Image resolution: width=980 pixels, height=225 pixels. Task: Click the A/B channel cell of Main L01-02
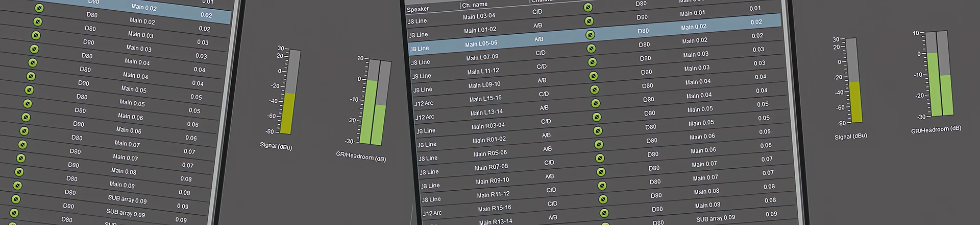537,25
